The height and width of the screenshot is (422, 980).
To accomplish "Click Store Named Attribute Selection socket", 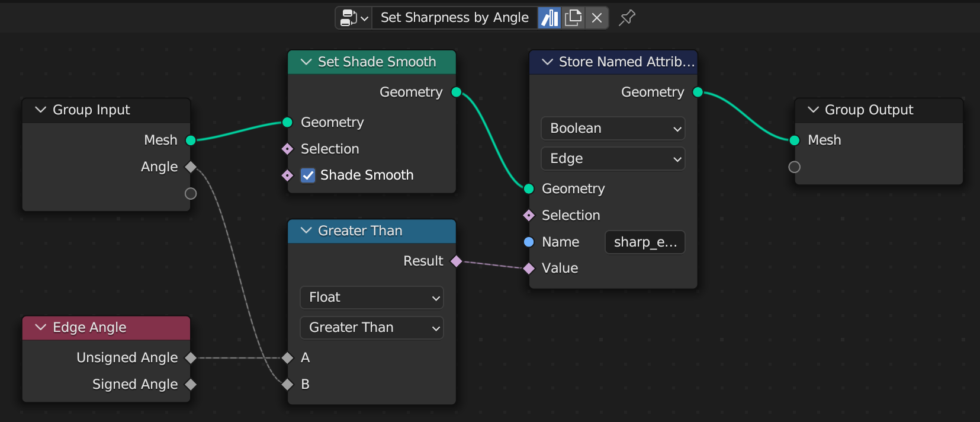I will pyautogui.click(x=529, y=215).
